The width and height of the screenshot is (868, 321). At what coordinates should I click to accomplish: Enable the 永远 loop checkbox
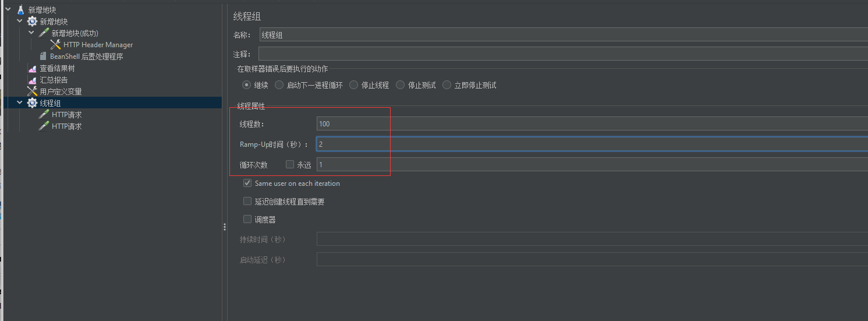pos(290,165)
